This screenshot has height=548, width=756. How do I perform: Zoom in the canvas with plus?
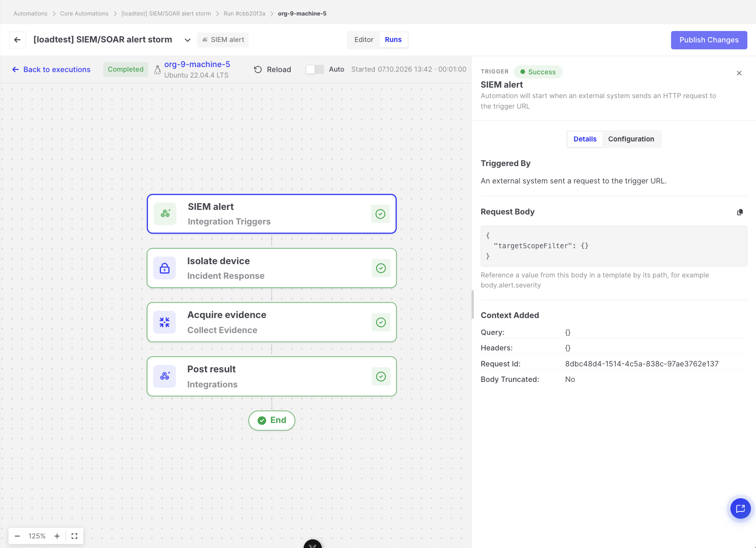(x=57, y=536)
